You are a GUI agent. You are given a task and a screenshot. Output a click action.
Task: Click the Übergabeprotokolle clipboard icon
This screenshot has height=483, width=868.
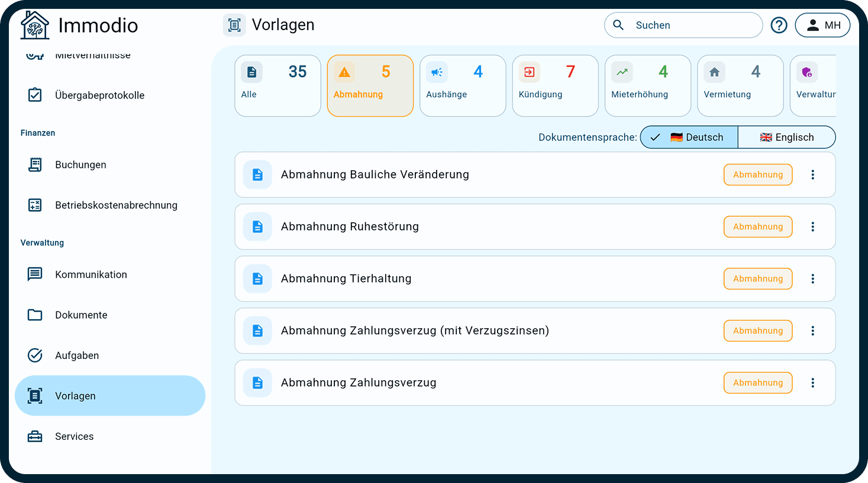coord(35,95)
